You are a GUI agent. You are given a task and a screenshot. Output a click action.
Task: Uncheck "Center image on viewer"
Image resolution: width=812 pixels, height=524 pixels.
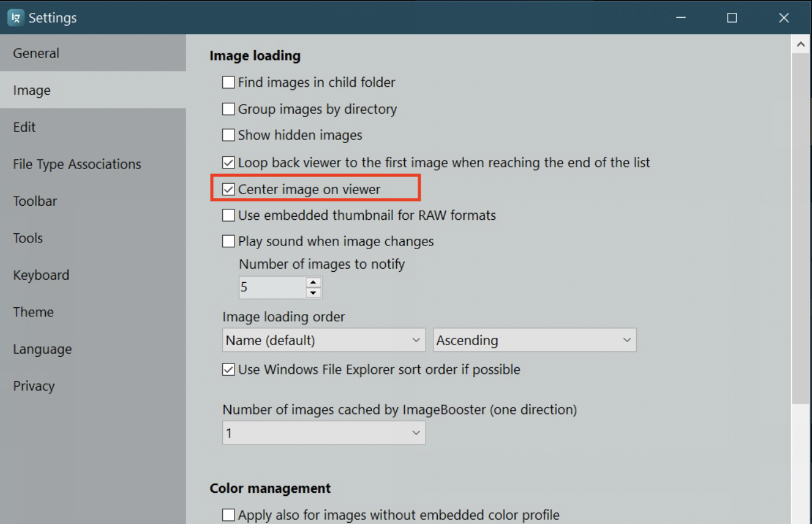click(228, 189)
